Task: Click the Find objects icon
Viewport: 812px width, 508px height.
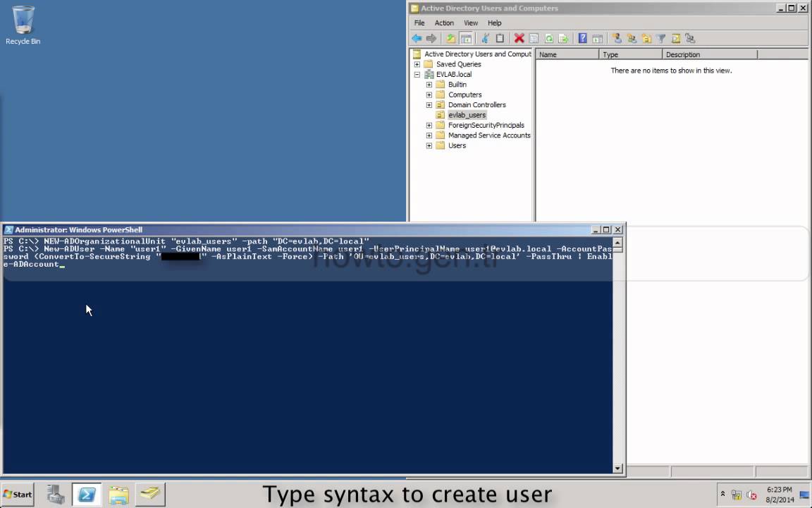Action: (x=676, y=38)
